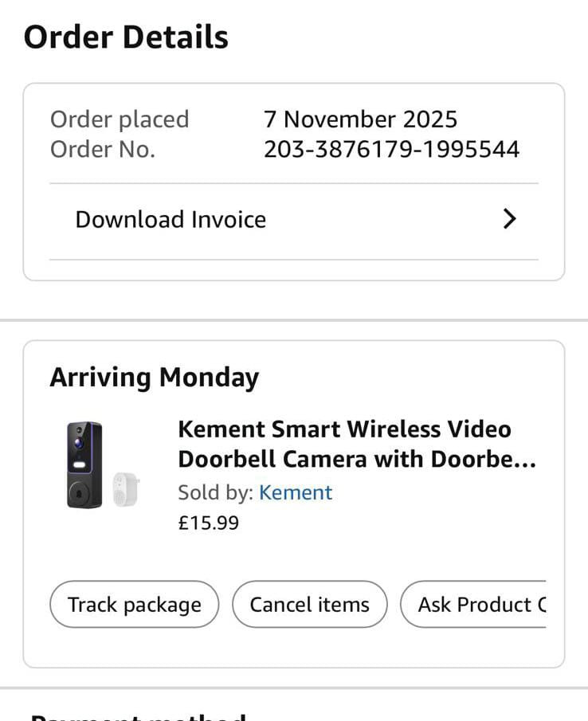Click the £15.99 item price
The image size is (588, 721).
pyautogui.click(x=208, y=523)
